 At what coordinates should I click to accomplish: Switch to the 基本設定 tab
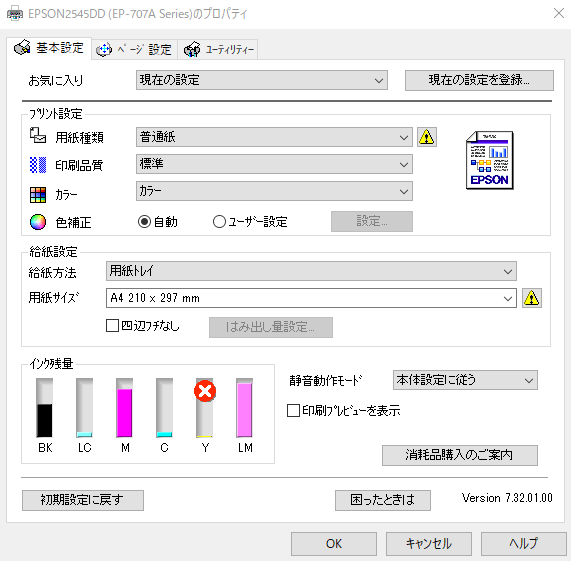pos(49,48)
